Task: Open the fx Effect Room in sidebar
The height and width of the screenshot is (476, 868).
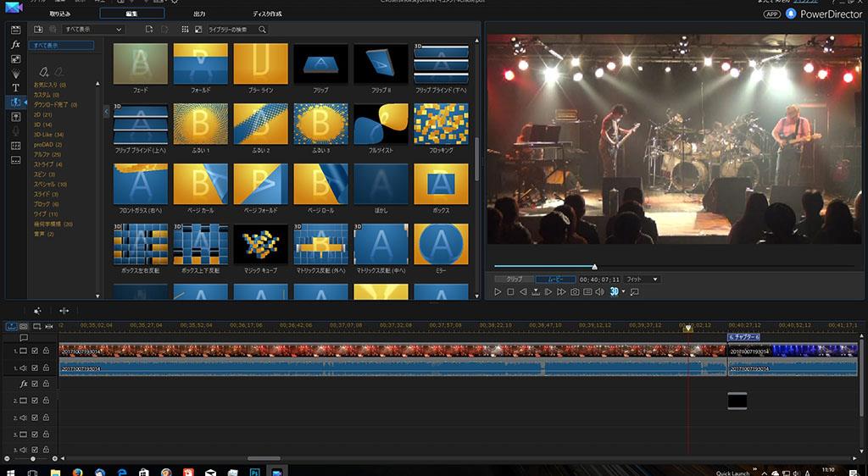Action: pyautogui.click(x=15, y=44)
